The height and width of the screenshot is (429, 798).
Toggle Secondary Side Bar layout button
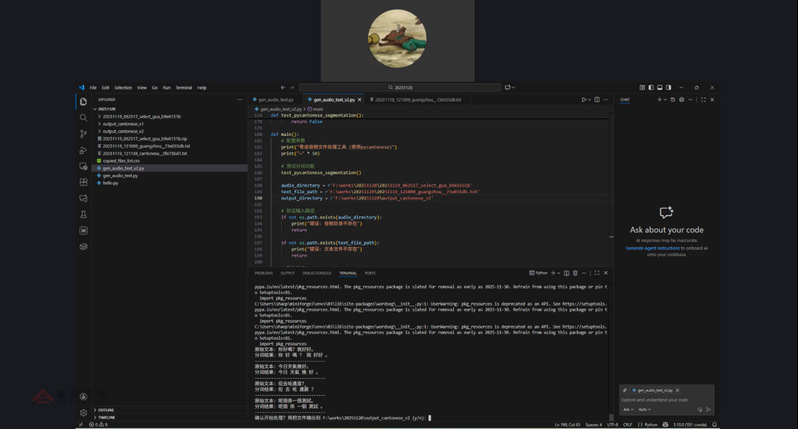point(669,88)
